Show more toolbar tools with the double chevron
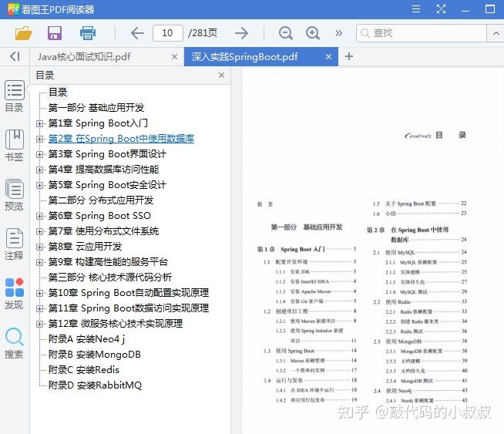504x434 pixels. [x=339, y=33]
